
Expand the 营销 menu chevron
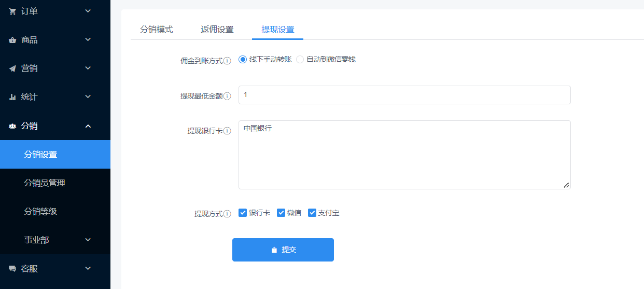point(88,68)
